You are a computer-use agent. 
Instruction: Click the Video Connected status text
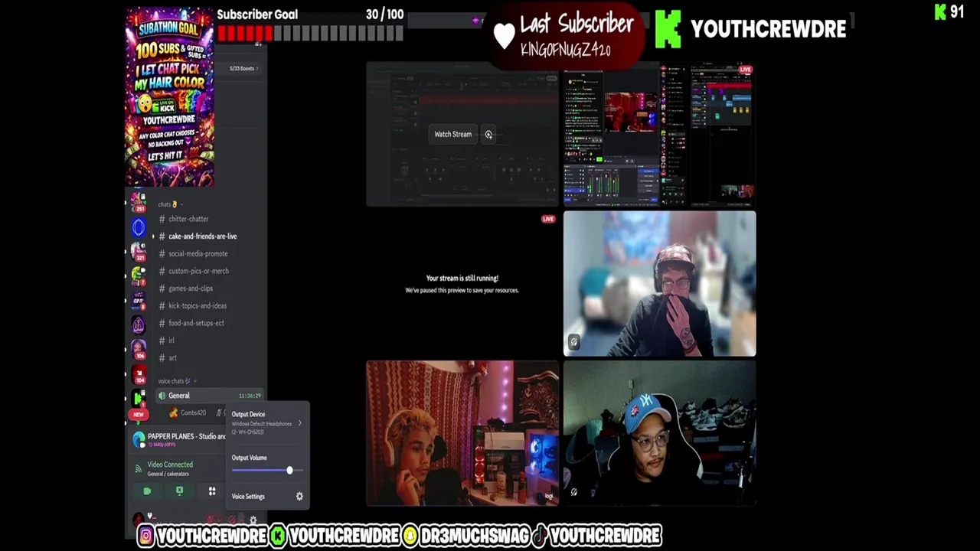click(170, 465)
